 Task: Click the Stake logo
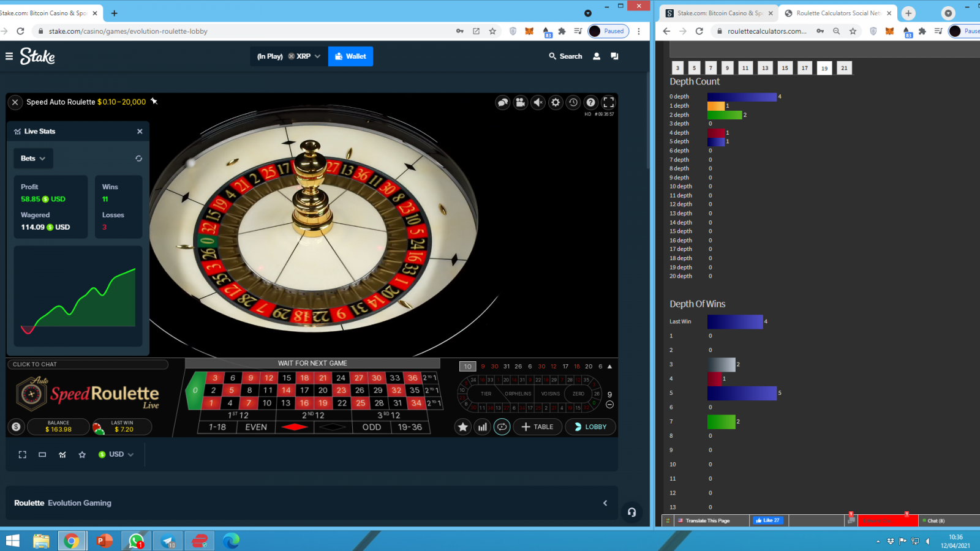pos(37,56)
